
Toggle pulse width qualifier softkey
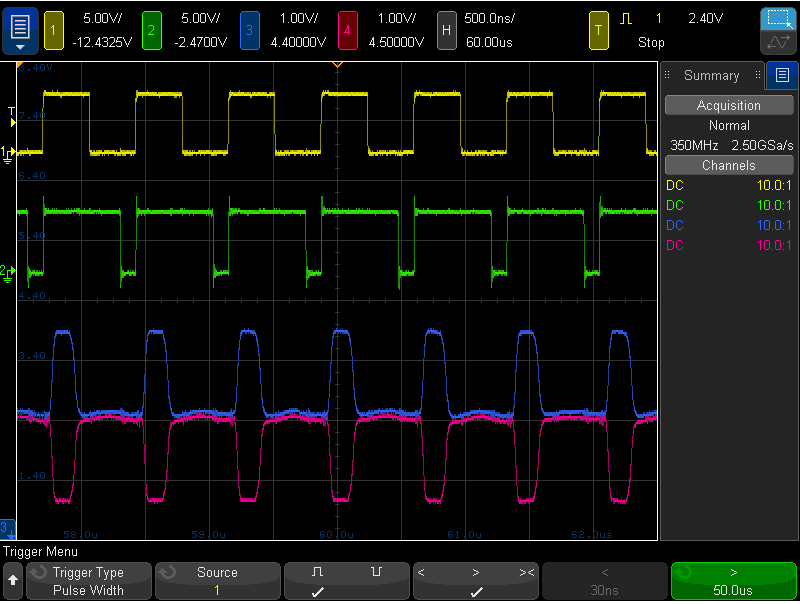click(x=476, y=581)
